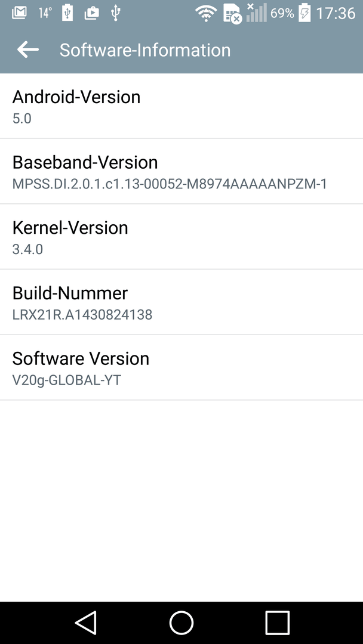Screen dimensions: 363x644
Task: Tap the battery charging icon
Action: coord(304,13)
